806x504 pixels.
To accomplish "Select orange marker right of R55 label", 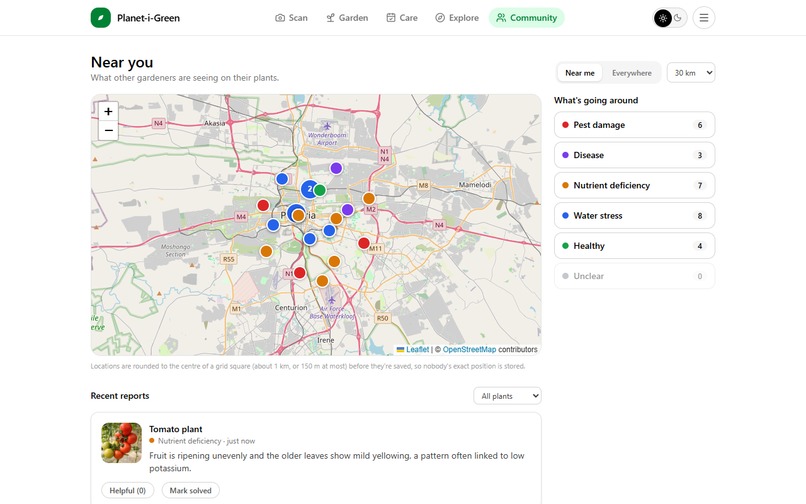I will 266,251.
